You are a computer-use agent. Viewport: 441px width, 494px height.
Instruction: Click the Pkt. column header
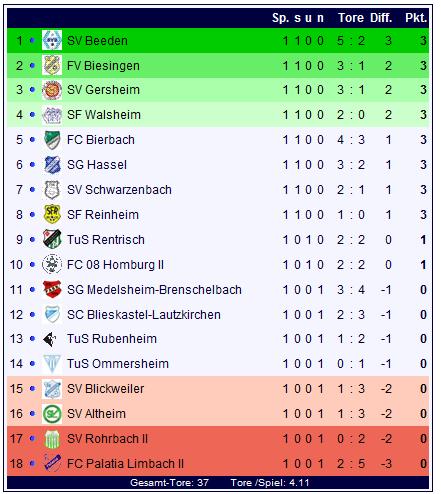[416, 18]
